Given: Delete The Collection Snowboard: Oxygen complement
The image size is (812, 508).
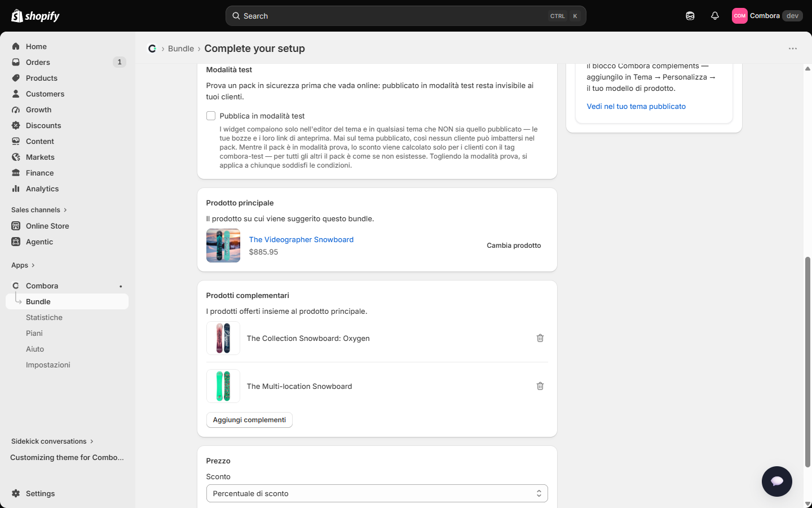Looking at the screenshot, I should point(540,338).
